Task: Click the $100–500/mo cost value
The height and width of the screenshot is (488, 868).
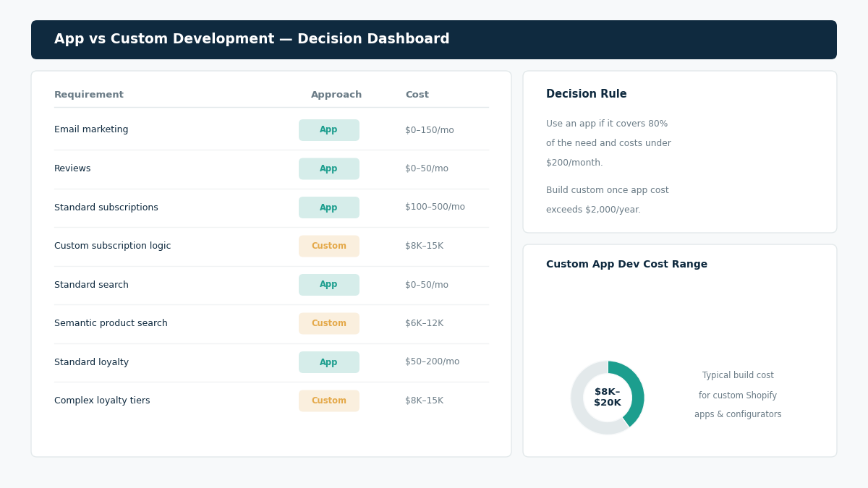Action: (x=435, y=207)
